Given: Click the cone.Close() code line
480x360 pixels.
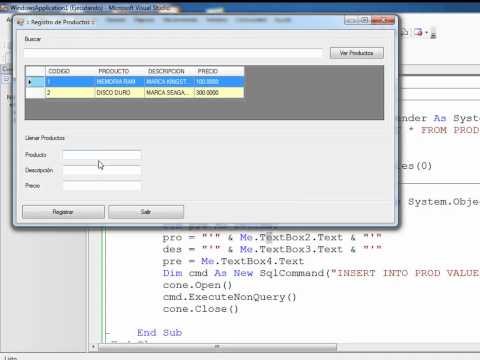Looking at the screenshot, I should tap(200, 309).
